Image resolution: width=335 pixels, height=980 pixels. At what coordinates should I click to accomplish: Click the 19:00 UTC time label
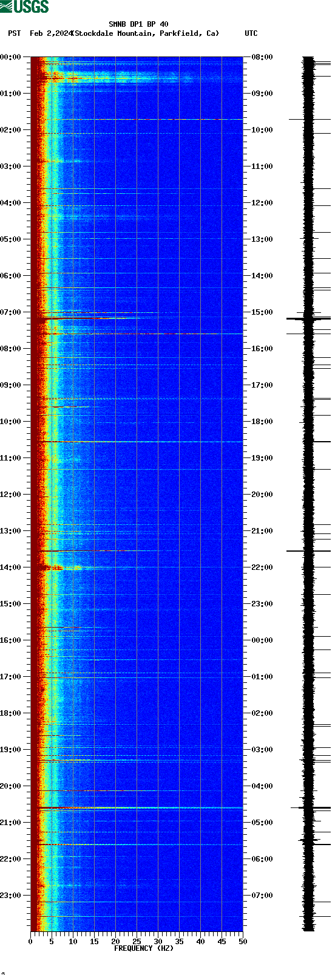tap(262, 458)
